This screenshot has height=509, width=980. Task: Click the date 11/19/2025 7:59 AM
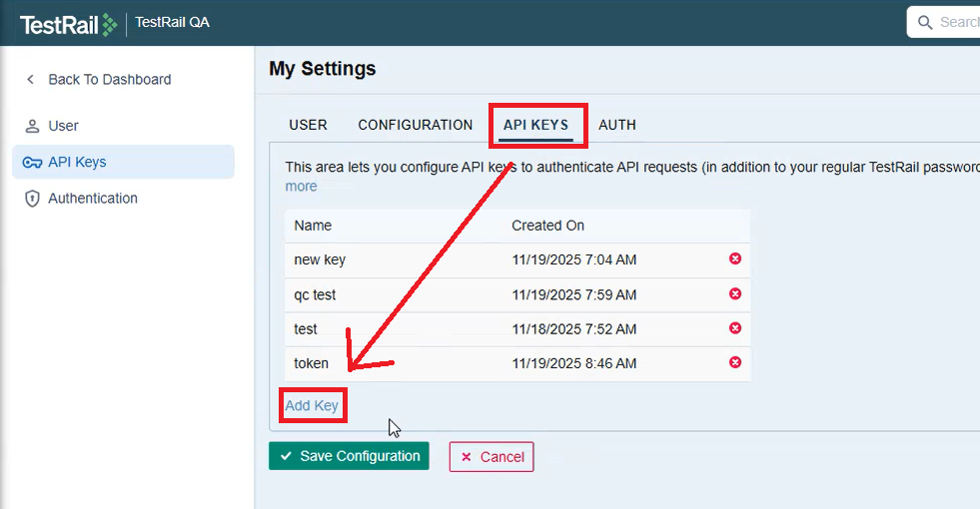pos(574,294)
